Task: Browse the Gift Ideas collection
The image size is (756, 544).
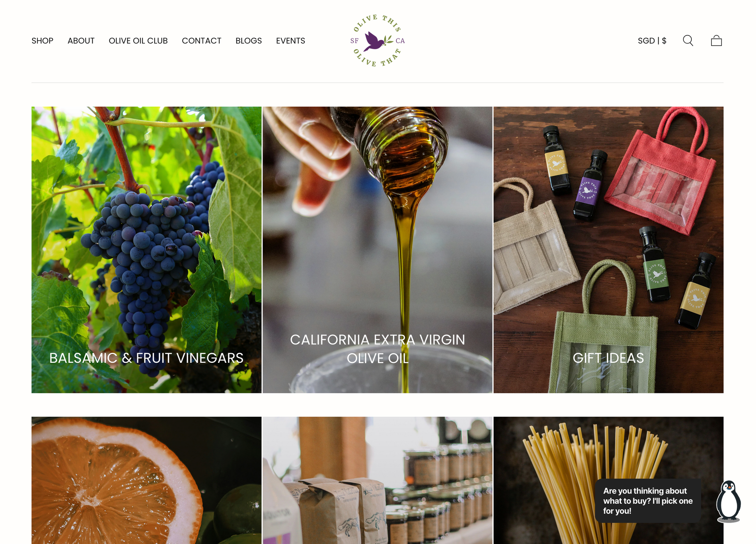Action: (x=608, y=250)
